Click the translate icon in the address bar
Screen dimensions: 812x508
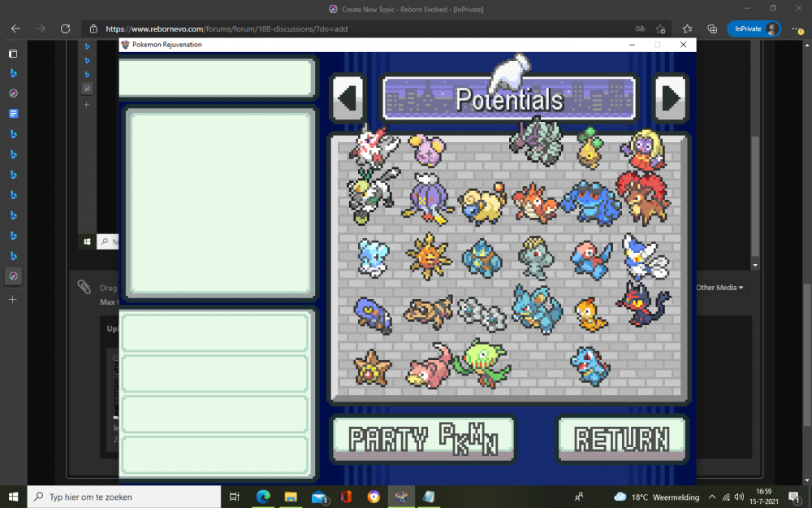point(640,29)
